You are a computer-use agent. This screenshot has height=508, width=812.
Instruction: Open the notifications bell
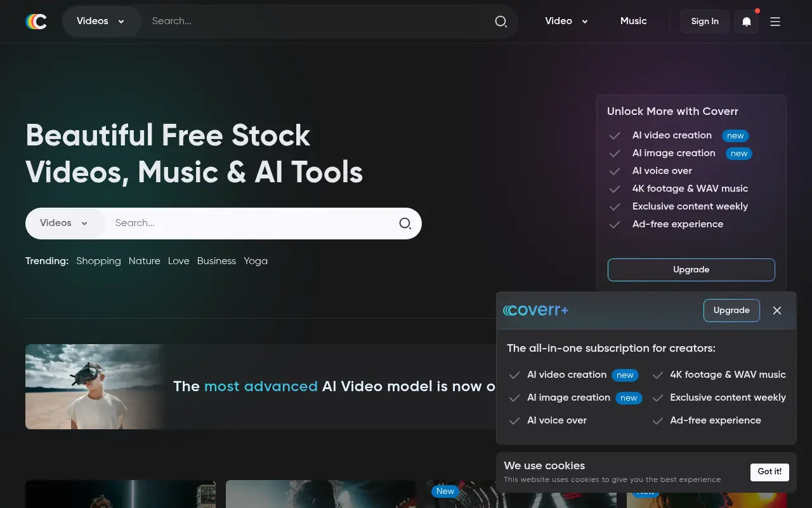pyautogui.click(x=747, y=22)
